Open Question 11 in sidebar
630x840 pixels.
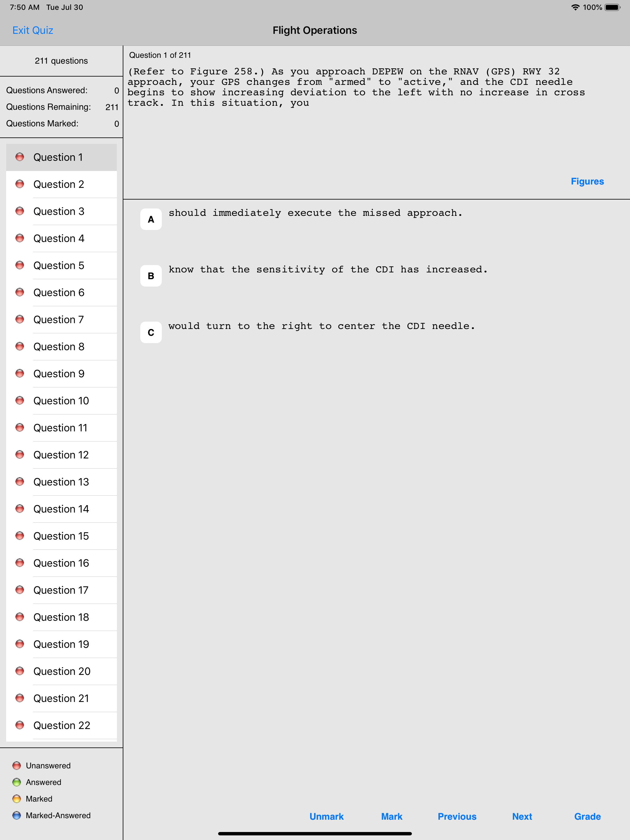(61, 428)
